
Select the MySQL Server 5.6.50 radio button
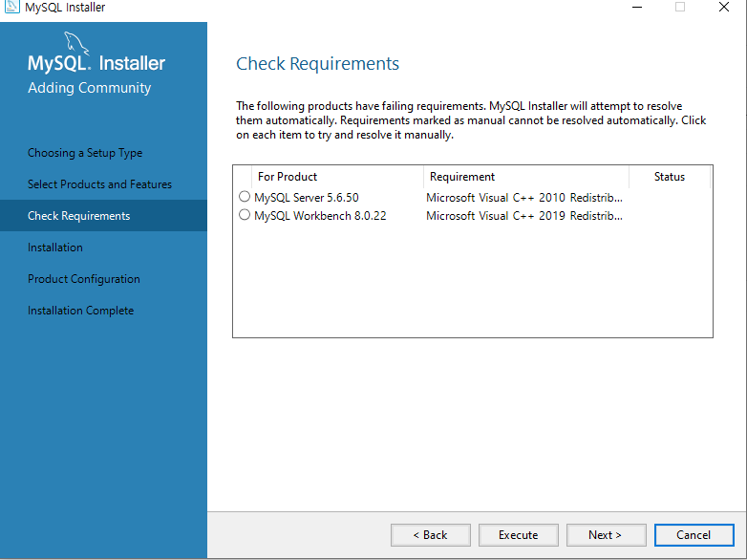245,196
